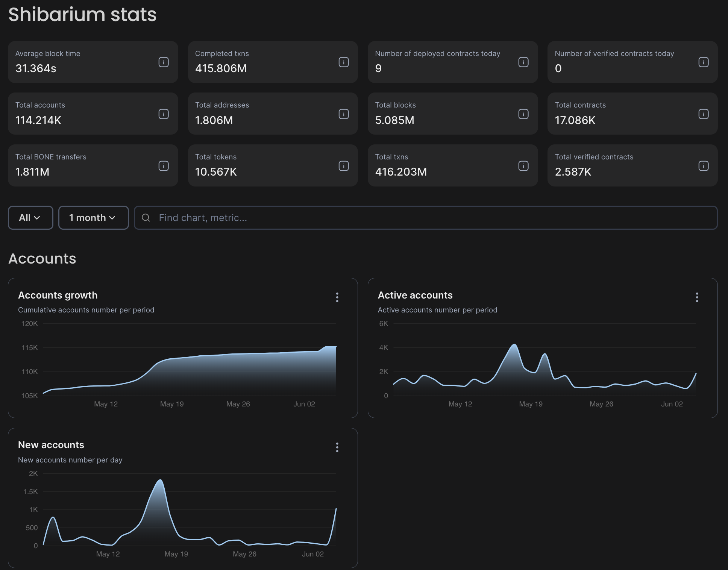Image resolution: width=728 pixels, height=570 pixels.
Task: Click the 1.806M total addresses value
Action: click(214, 120)
